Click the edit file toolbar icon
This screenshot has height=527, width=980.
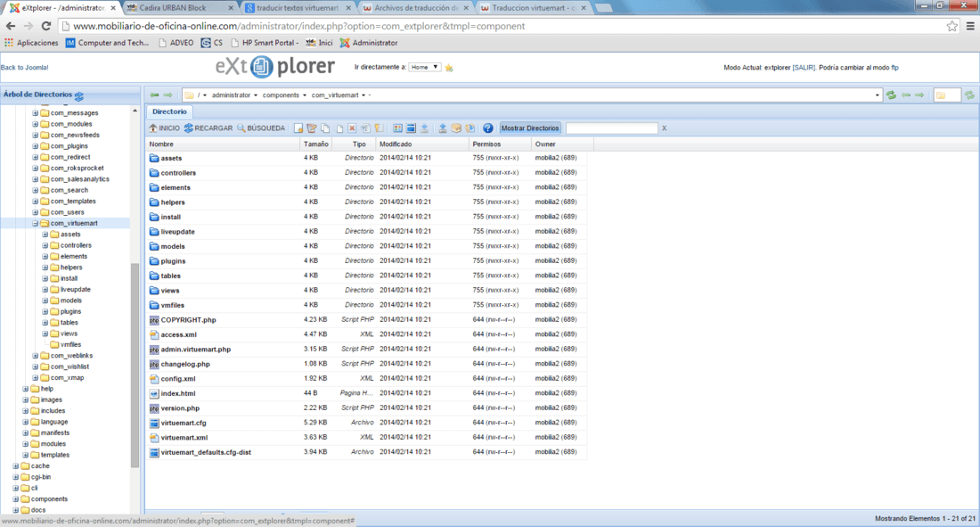tap(312, 128)
